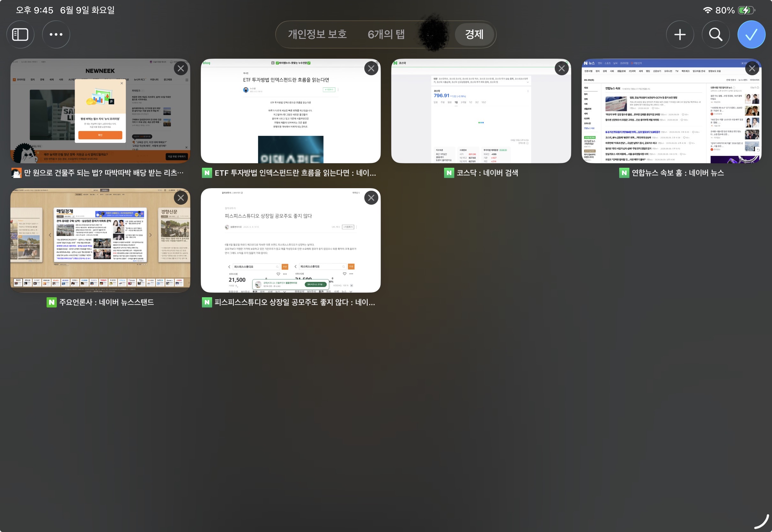Close the 피스피스스튜디오 상장일 tab
This screenshot has width=772, height=532.
371,198
